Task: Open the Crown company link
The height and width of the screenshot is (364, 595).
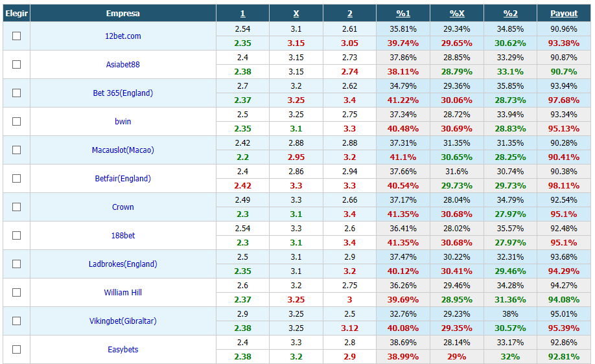Action: (123, 207)
